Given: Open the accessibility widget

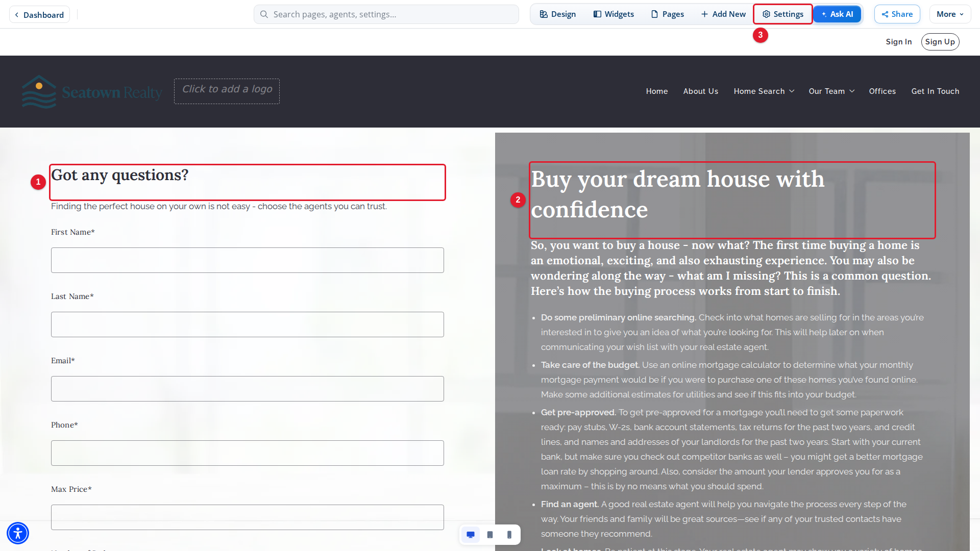Looking at the screenshot, I should click(18, 533).
